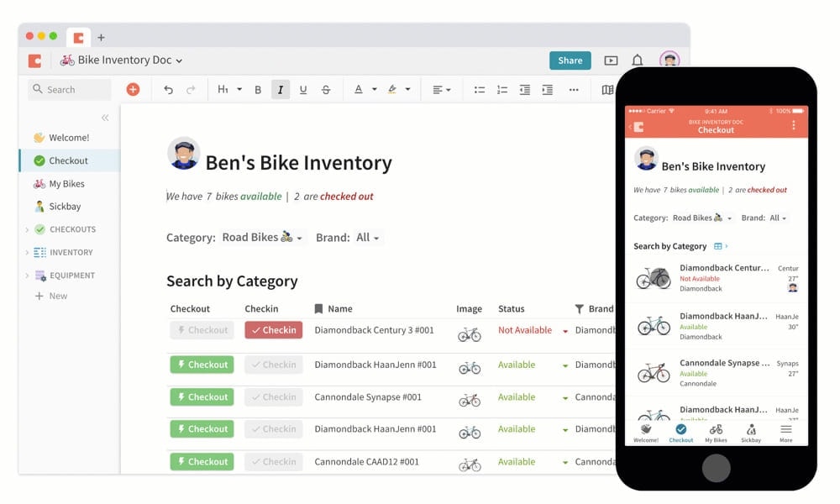Tap Sickbay tab on phone
The image size is (840, 504).
pyautogui.click(x=751, y=433)
